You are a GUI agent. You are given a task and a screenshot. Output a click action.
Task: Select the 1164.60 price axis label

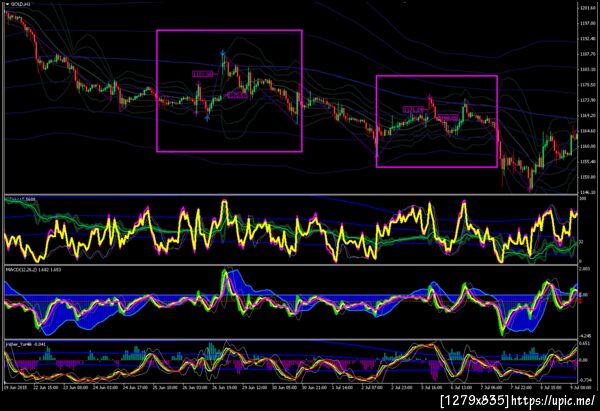pos(587,131)
